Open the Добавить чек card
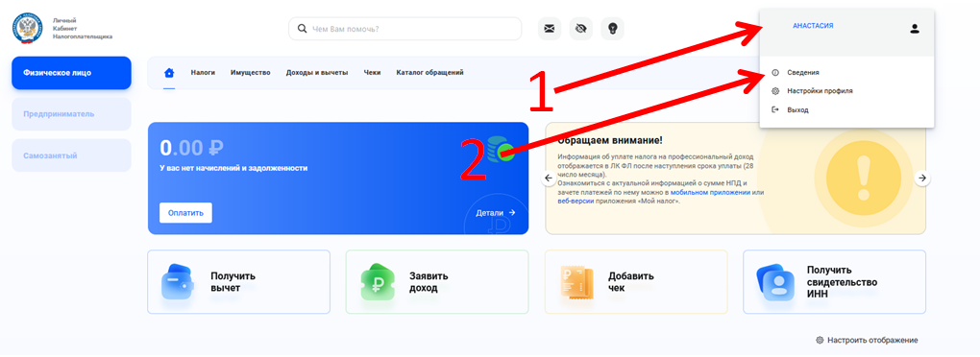This screenshot has width=980, height=357. (636, 282)
